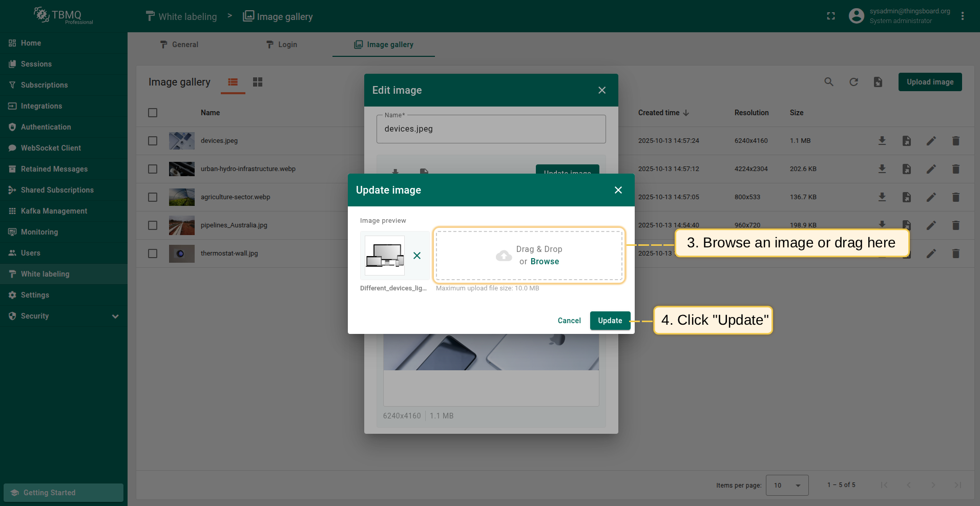Click the Browse link to pick file

tap(545, 262)
